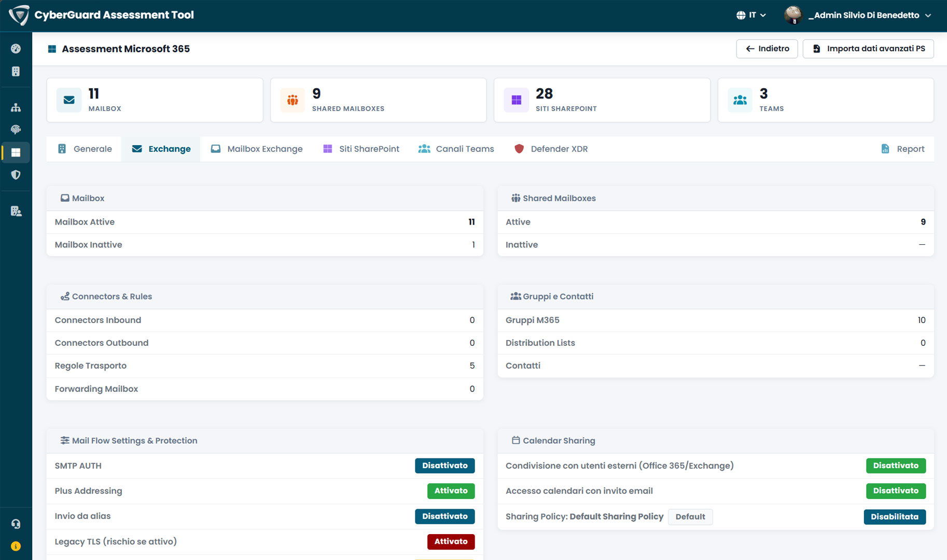
Task: Open the IT language dropdown
Action: [x=751, y=15]
